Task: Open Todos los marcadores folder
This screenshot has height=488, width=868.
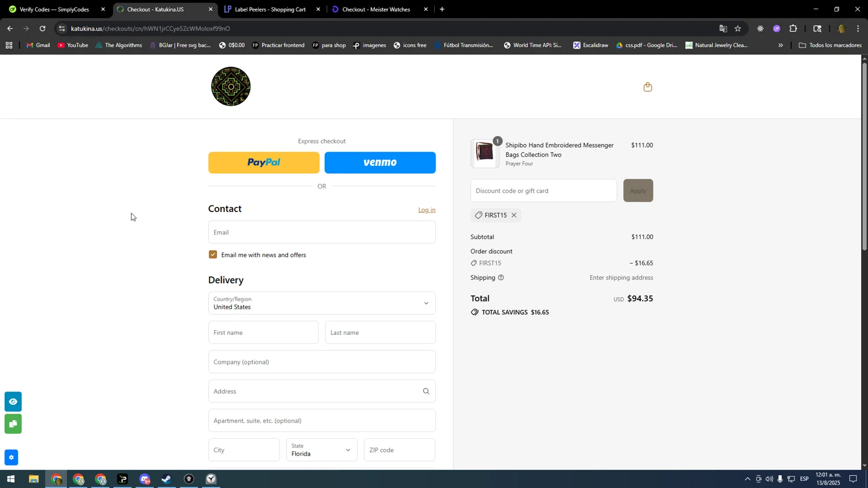Action: 830,45
